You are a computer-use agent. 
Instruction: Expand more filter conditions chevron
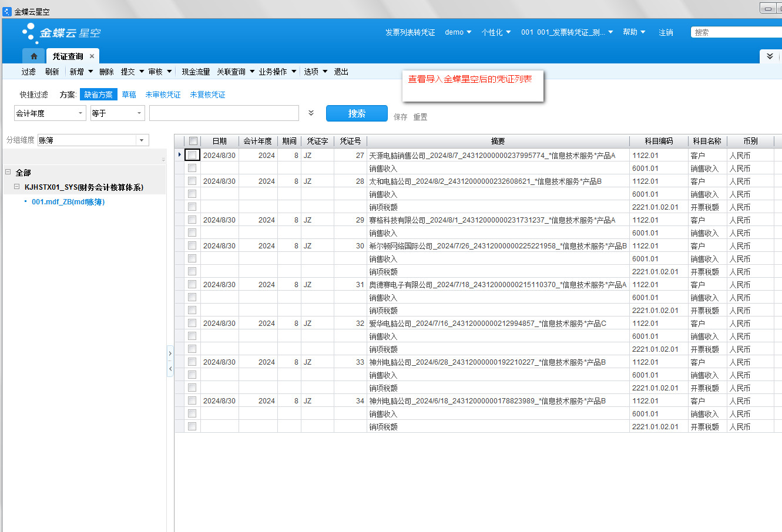[311, 113]
